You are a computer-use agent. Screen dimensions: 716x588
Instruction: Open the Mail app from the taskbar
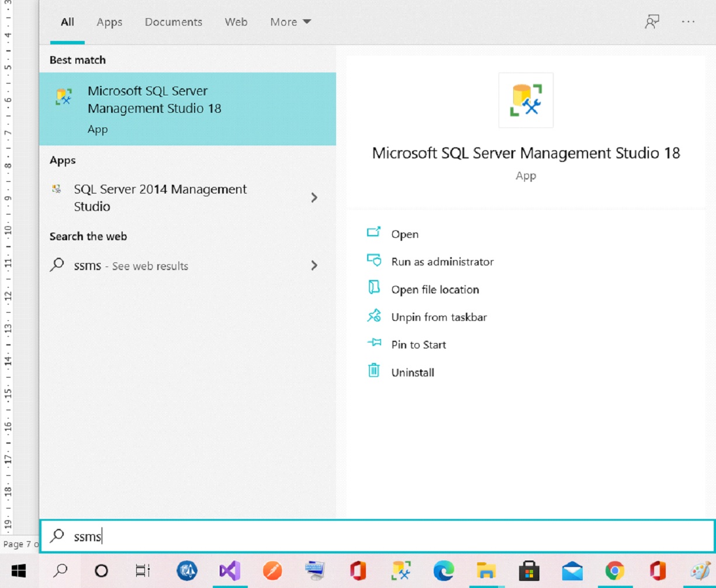[572, 570]
